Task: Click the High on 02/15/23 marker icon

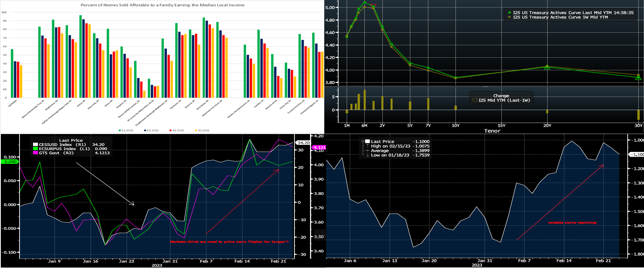Action: pyautogui.click(x=367, y=146)
